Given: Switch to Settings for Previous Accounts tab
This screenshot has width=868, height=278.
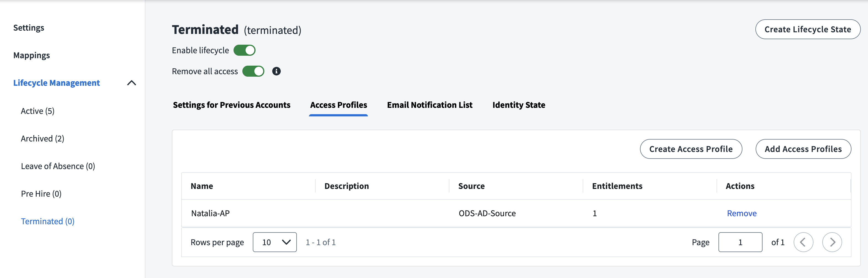Looking at the screenshot, I should click(x=232, y=105).
